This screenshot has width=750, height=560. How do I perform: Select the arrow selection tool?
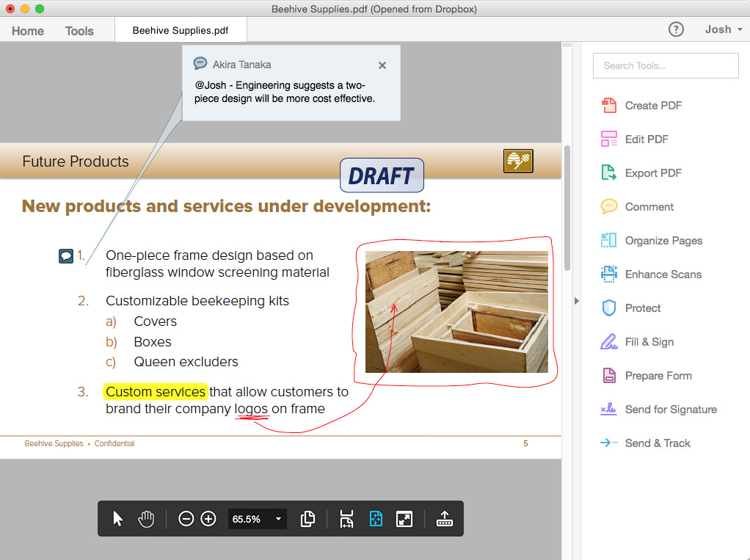118,519
